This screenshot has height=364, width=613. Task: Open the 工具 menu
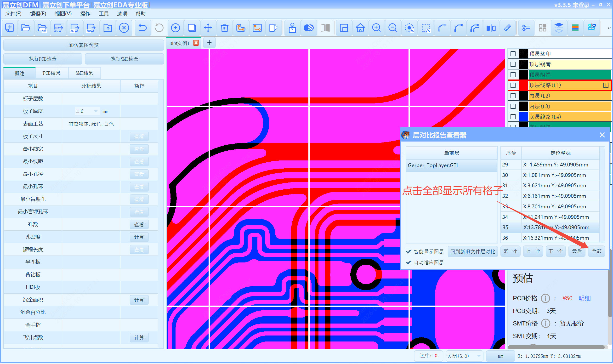click(x=104, y=13)
